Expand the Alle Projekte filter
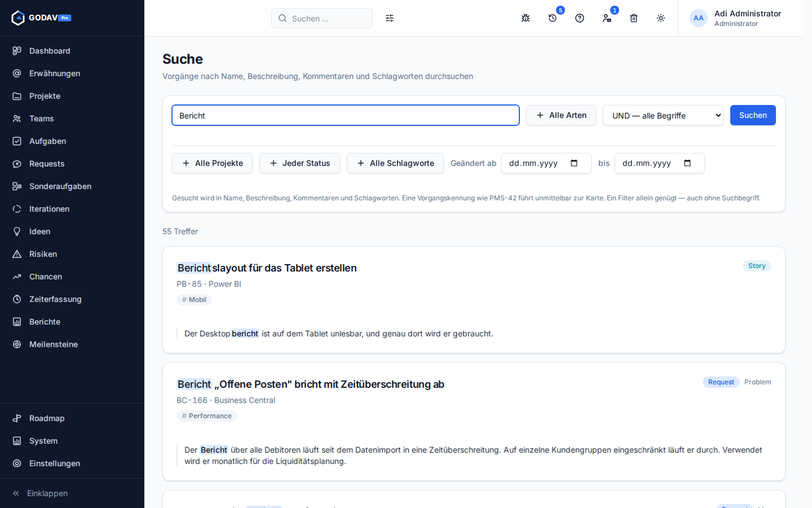Image resolution: width=812 pixels, height=508 pixels. click(212, 163)
